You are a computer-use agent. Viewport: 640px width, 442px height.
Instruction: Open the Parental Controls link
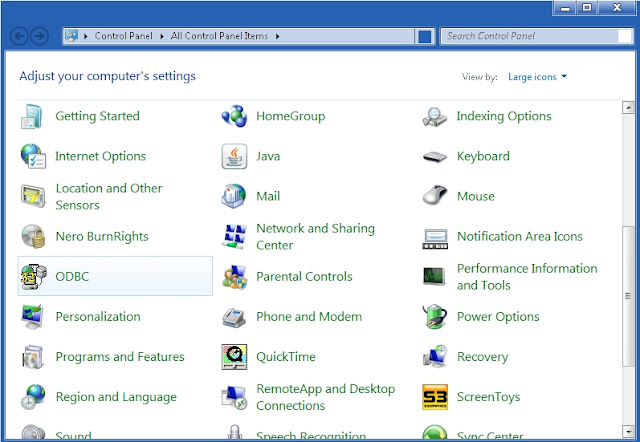point(304,276)
